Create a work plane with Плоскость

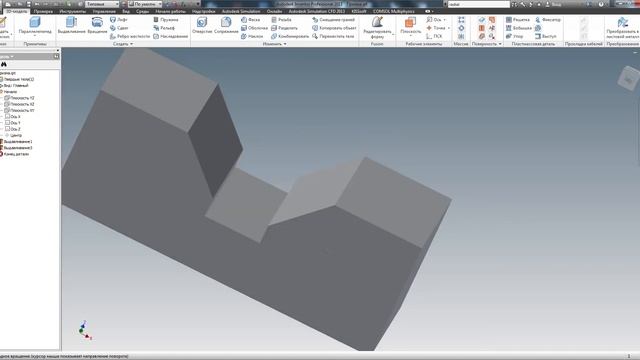pos(410,24)
